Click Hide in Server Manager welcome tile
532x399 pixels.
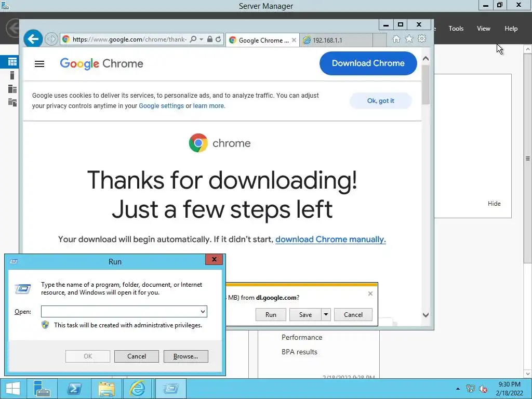494,204
